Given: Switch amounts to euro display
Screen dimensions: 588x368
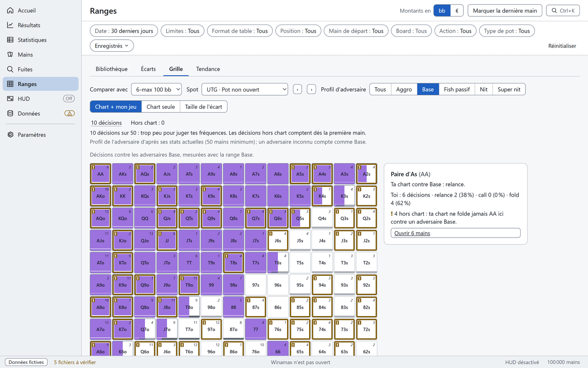Looking at the screenshot, I should tap(457, 11).
